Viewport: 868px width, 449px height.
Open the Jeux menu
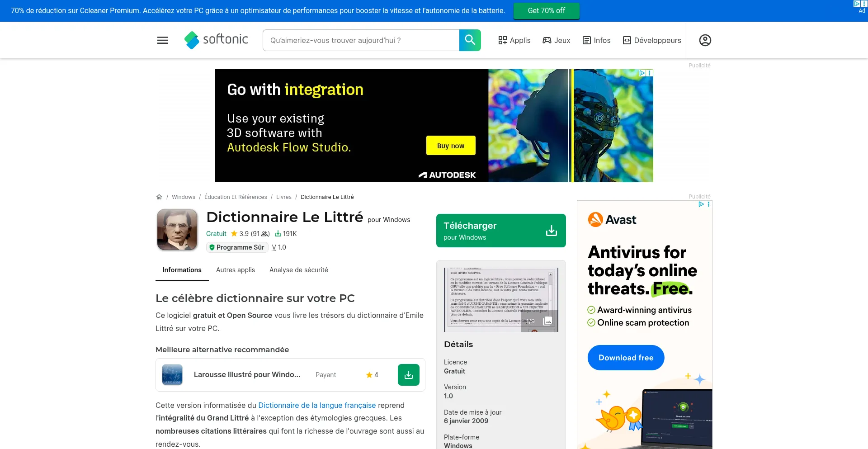click(557, 40)
